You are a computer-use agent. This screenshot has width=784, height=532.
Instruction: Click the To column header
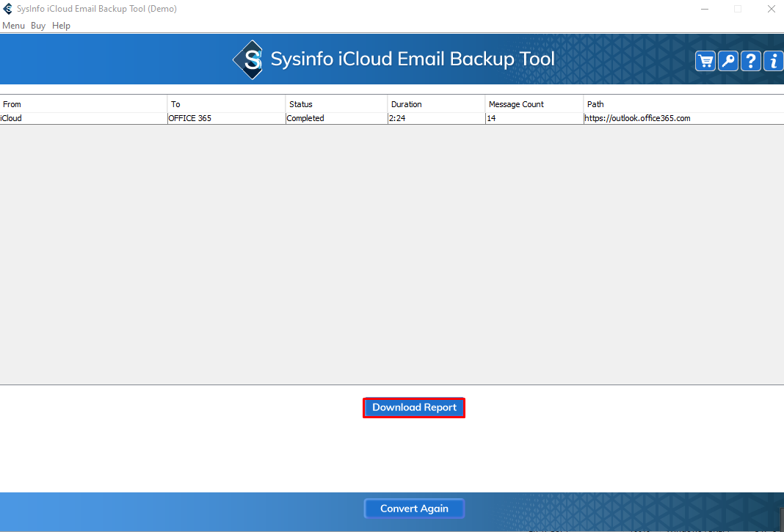coord(176,104)
